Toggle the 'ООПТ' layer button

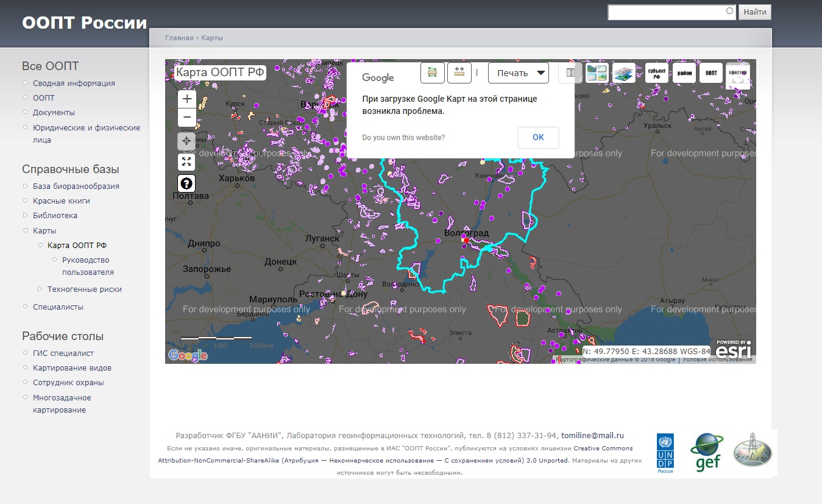pos(711,73)
